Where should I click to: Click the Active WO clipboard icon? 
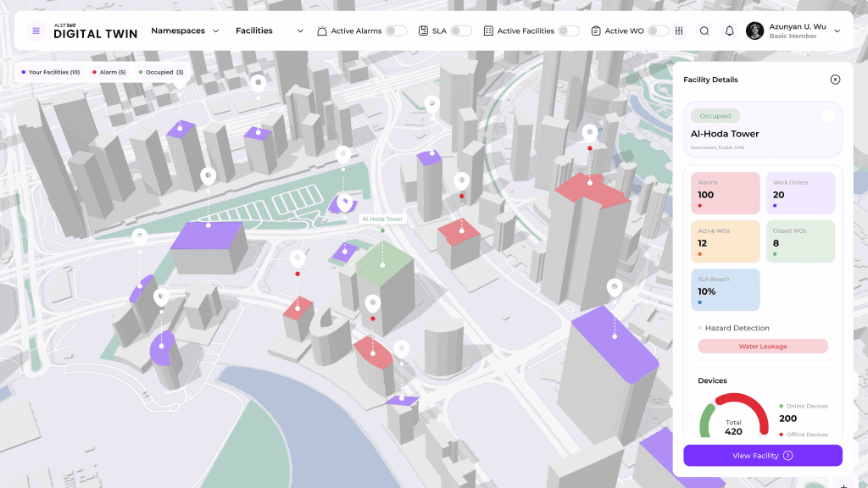[x=596, y=31]
